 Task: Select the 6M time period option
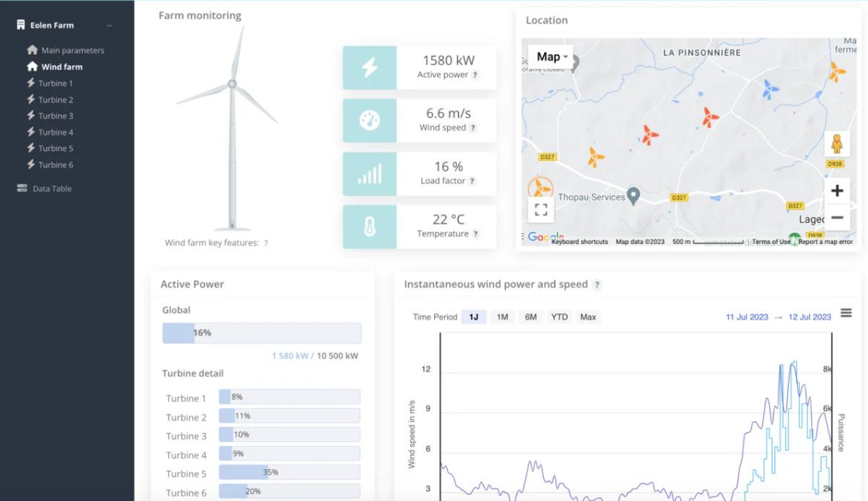coord(531,317)
